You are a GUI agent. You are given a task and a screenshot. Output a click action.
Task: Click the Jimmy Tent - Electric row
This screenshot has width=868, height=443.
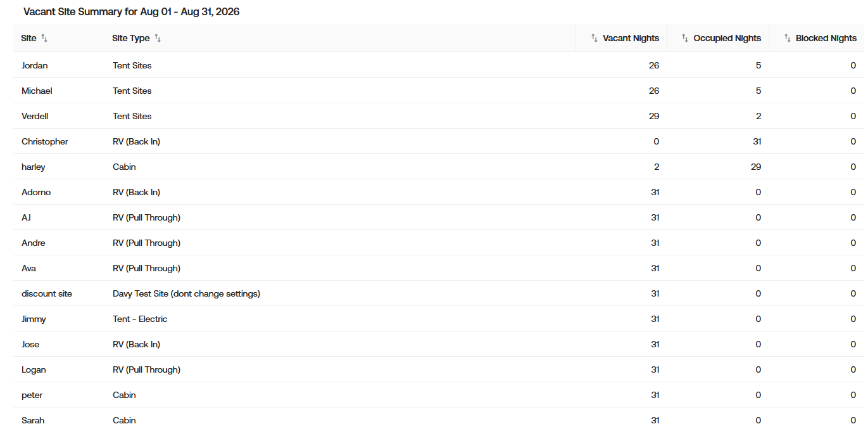438,319
